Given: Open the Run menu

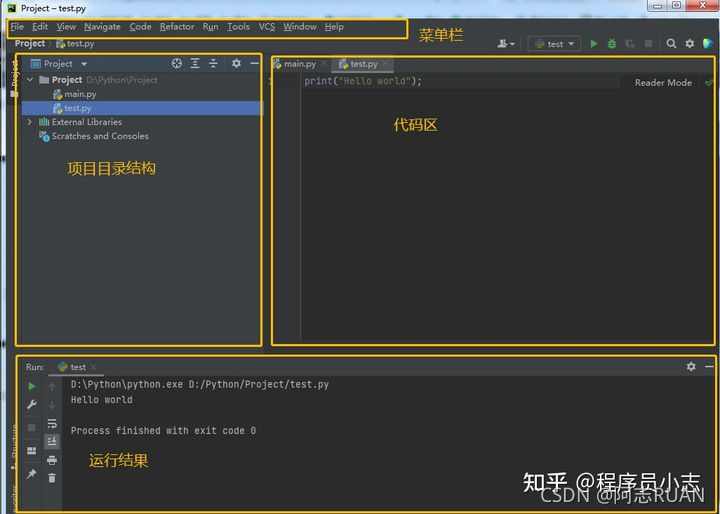Looking at the screenshot, I should [x=210, y=27].
